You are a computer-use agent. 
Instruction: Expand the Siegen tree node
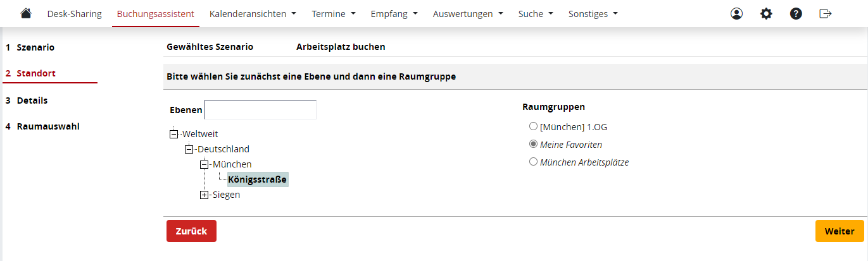click(204, 195)
